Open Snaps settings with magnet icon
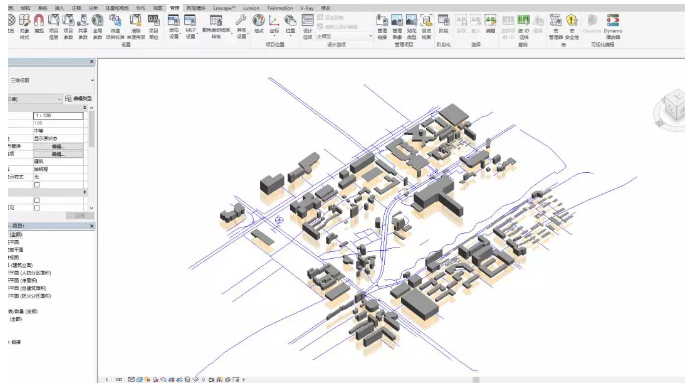This screenshot has height=390, width=691. [x=39, y=25]
